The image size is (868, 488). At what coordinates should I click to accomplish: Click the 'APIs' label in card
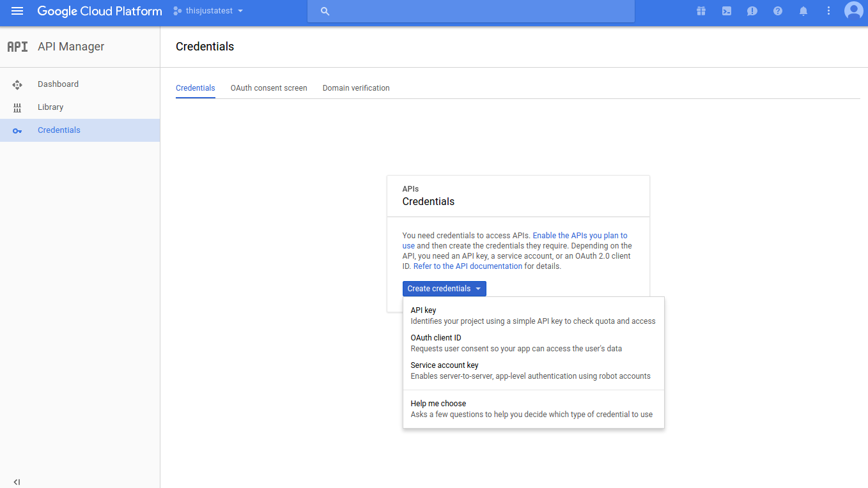[410, 189]
